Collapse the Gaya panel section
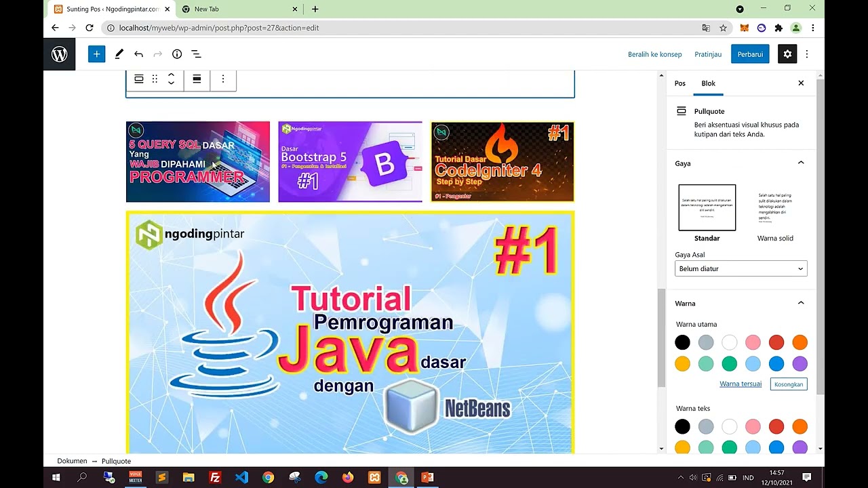Viewport: 868px width, 488px height. coord(800,163)
